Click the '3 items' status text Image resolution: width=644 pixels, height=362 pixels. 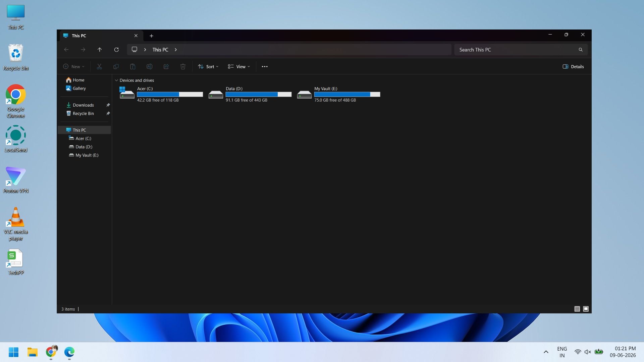tap(68, 309)
